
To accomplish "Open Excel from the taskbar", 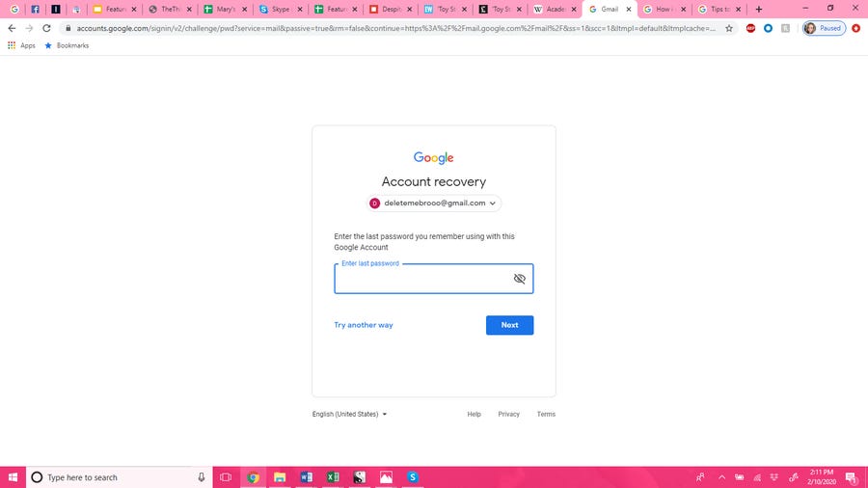I will click(x=333, y=477).
